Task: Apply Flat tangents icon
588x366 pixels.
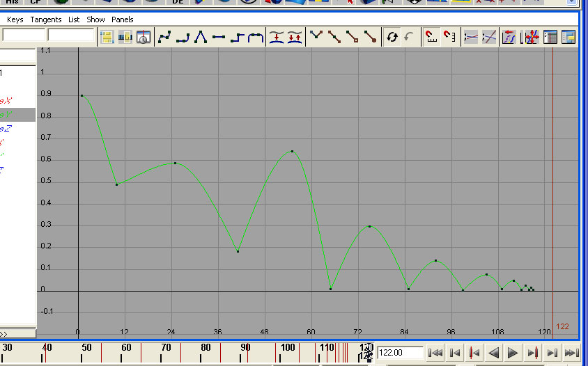Action: [219, 37]
